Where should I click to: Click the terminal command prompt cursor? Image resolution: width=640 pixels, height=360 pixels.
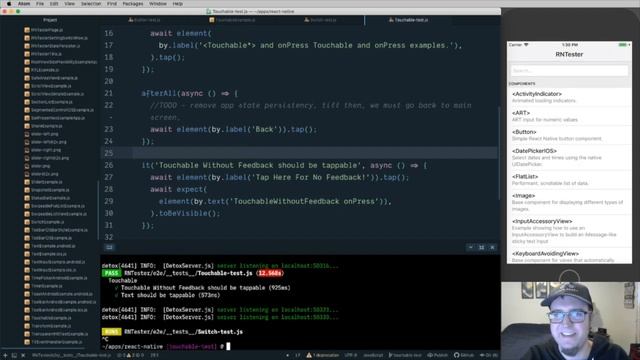tap(228, 346)
